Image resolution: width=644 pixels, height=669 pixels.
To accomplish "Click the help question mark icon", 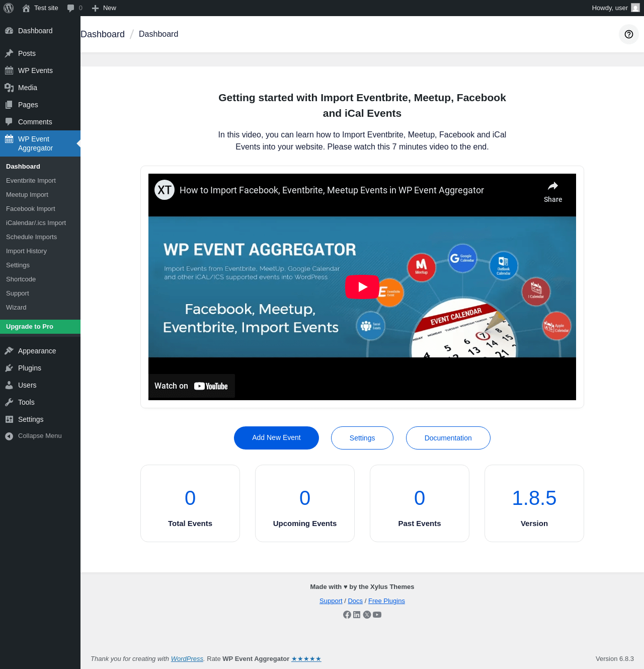I will click(629, 34).
